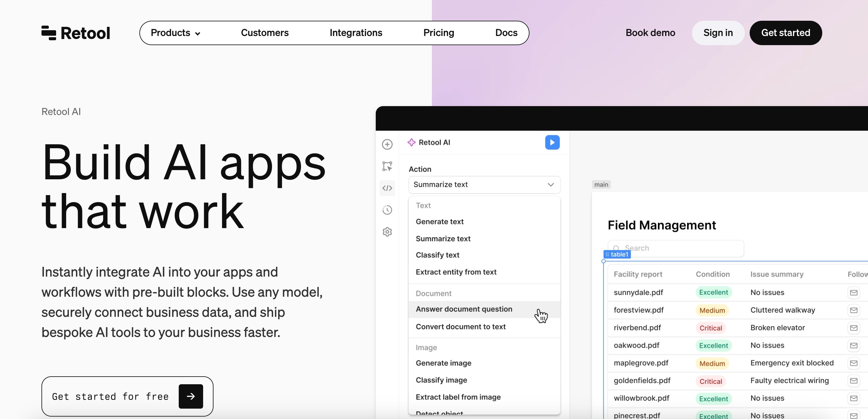The width and height of the screenshot is (868, 419).
Task: Expand the Products dropdown menu
Action: (176, 33)
